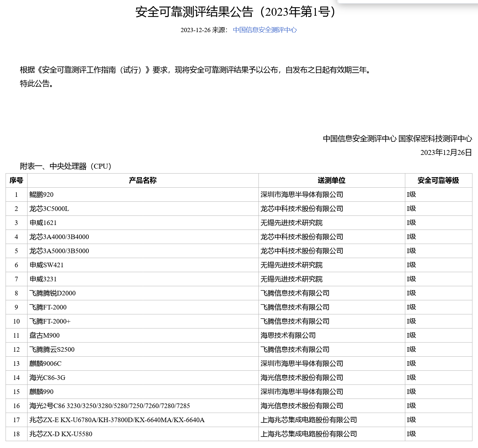Screen dimensions: 478x448
Task: Click the heading 附表一、中央处理器（CPU）
Action: pyautogui.click(x=66, y=166)
